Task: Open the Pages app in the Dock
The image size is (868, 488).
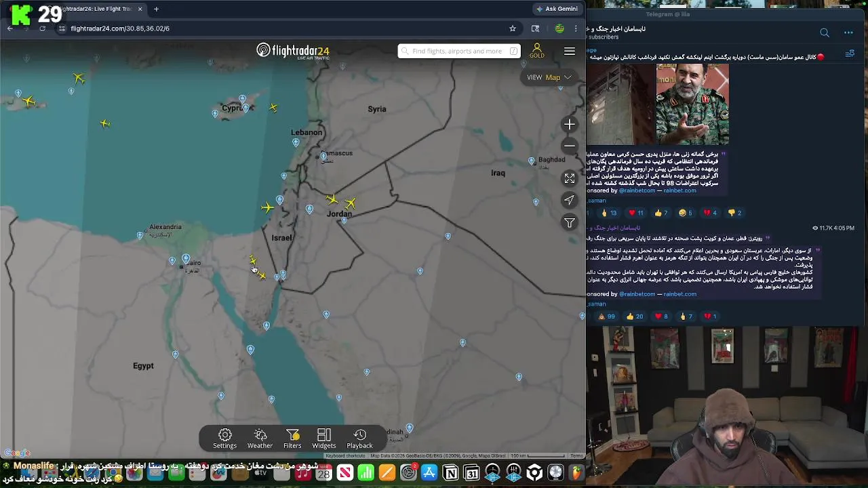Action: (387, 473)
